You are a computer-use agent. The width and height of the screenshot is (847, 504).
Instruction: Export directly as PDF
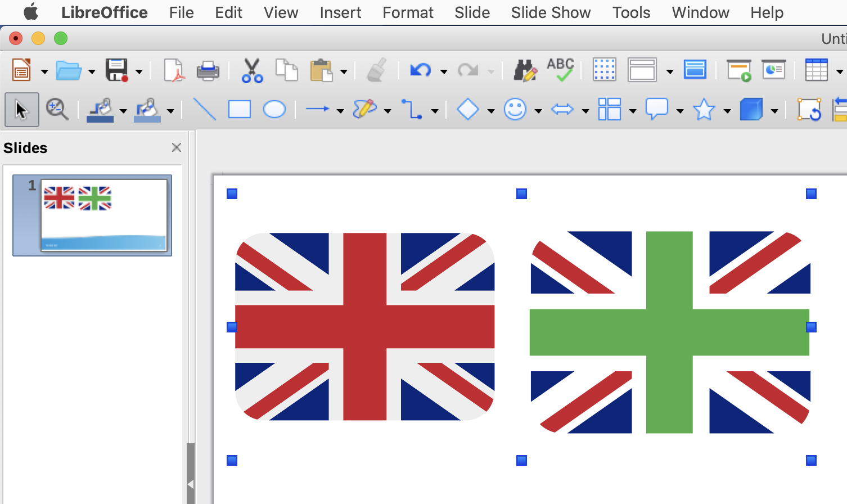pyautogui.click(x=174, y=71)
